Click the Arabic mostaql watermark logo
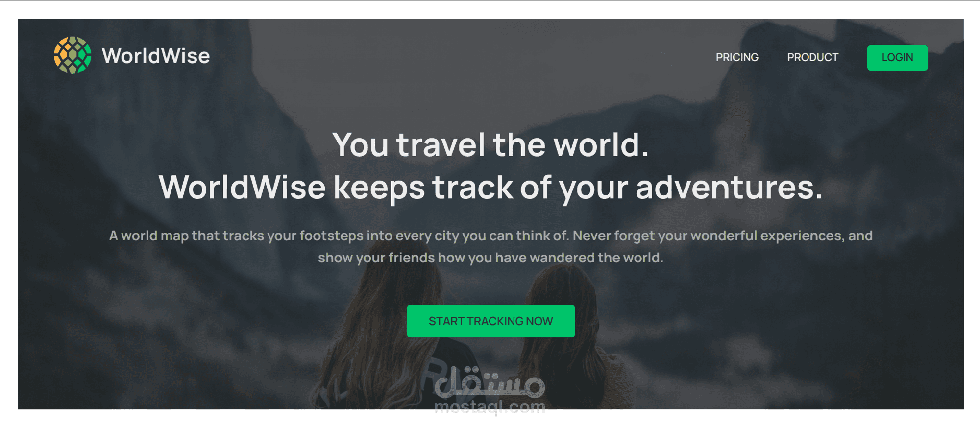This screenshot has width=980, height=425. (x=490, y=382)
